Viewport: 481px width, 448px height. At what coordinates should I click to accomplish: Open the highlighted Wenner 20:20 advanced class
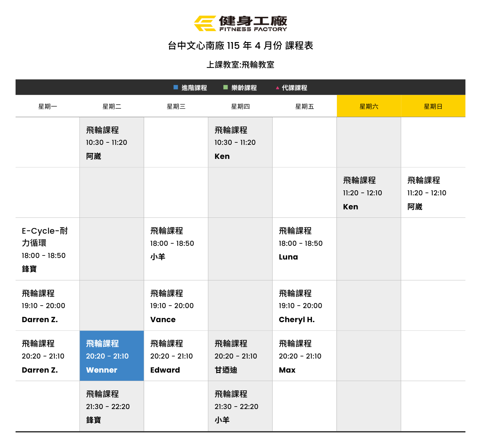pyautogui.click(x=111, y=356)
